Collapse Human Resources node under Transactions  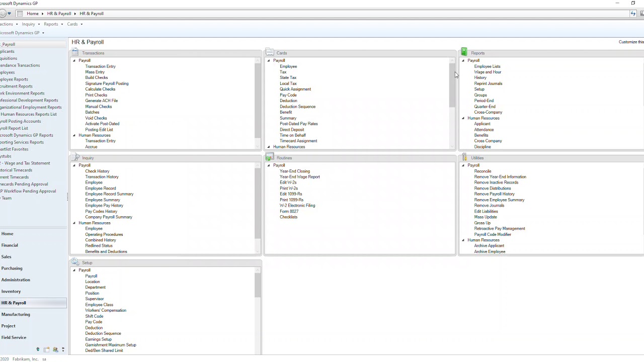tap(74, 135)
